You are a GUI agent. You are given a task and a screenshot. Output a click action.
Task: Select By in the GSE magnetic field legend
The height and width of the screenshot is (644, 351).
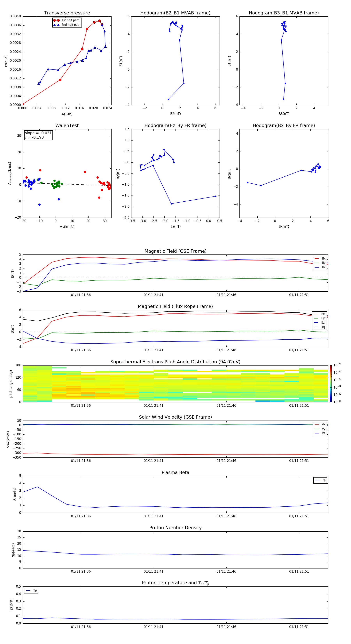[320, 263]
